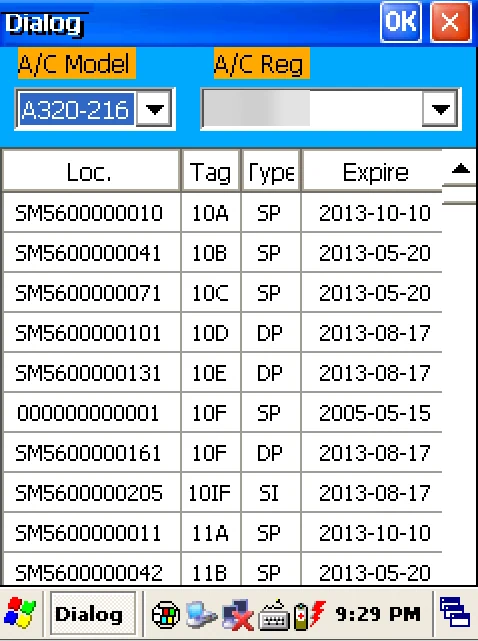Image resolution: width=478 pixels, height=641 pixels.
Task: Click the battery charging status icon
Action: coord(310,614)
